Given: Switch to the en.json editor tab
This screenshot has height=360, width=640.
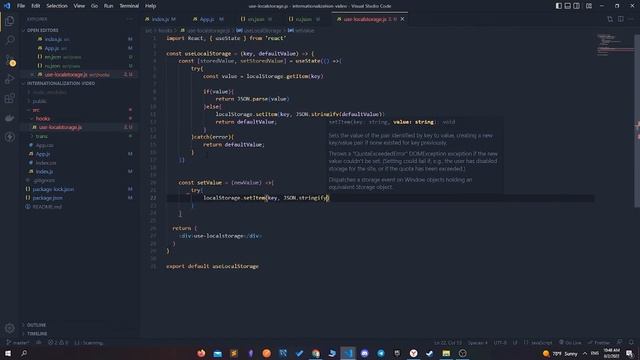Looking at the screenshot, I should pyautogui.click(x=256, y=19).
